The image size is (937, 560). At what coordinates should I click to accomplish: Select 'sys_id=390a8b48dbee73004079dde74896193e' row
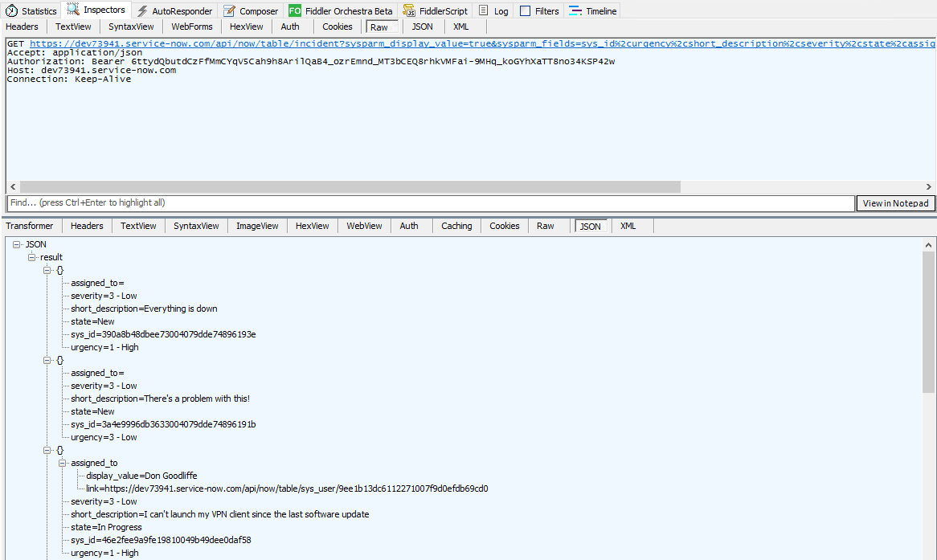click(163, 335)
